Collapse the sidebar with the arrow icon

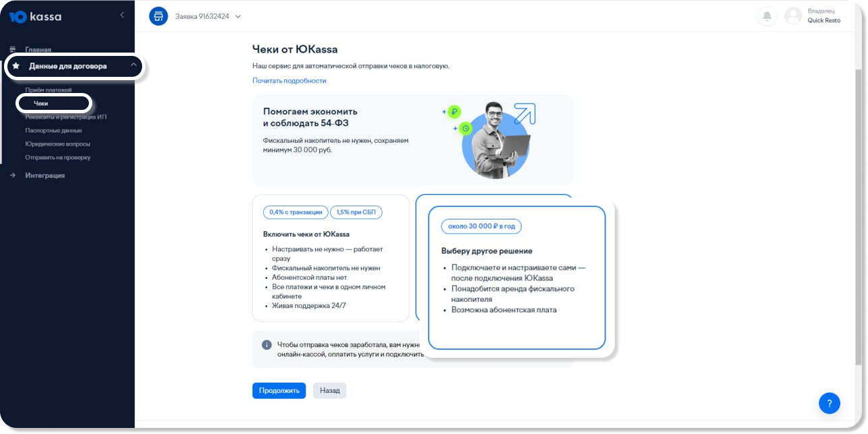click(122, 15)
